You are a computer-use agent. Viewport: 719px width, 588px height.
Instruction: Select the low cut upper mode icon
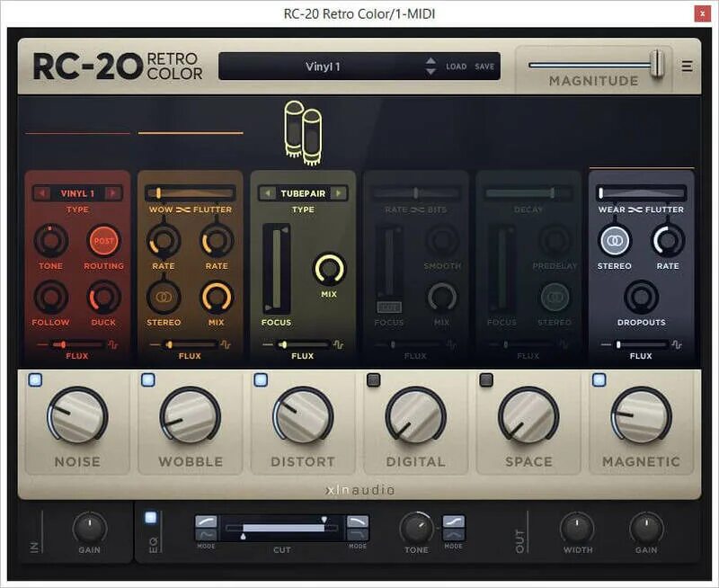(206, 521)
